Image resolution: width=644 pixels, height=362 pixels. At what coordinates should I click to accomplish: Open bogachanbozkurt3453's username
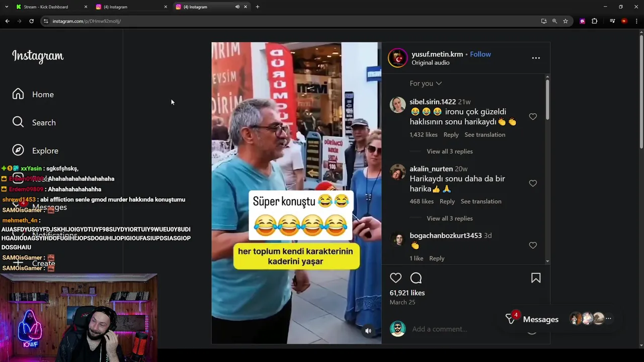(x=446, y=236)
